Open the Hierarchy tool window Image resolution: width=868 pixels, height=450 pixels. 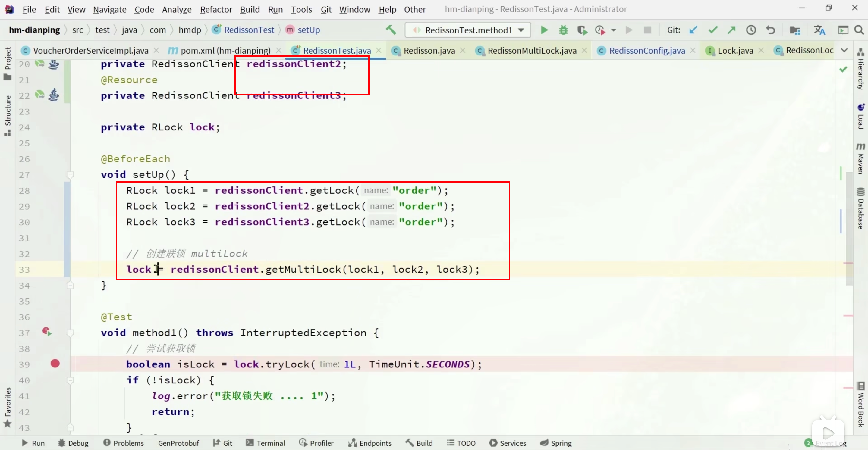[x=860, y=69]
